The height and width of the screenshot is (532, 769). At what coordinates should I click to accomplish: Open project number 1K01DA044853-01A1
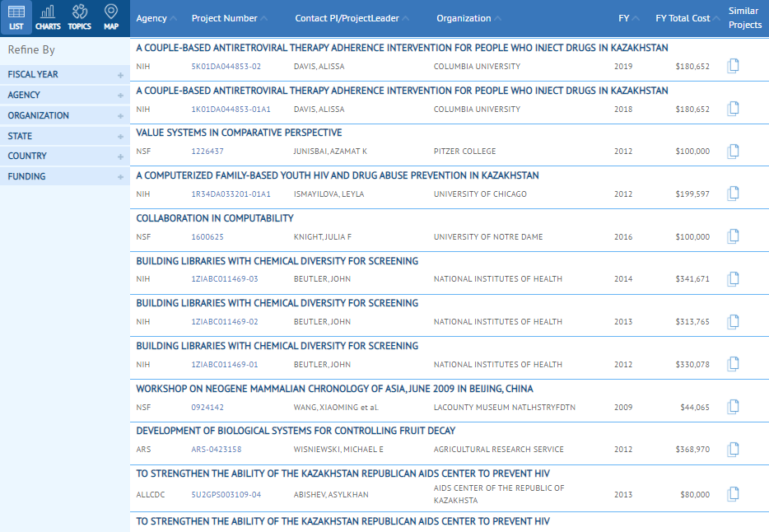231,110
